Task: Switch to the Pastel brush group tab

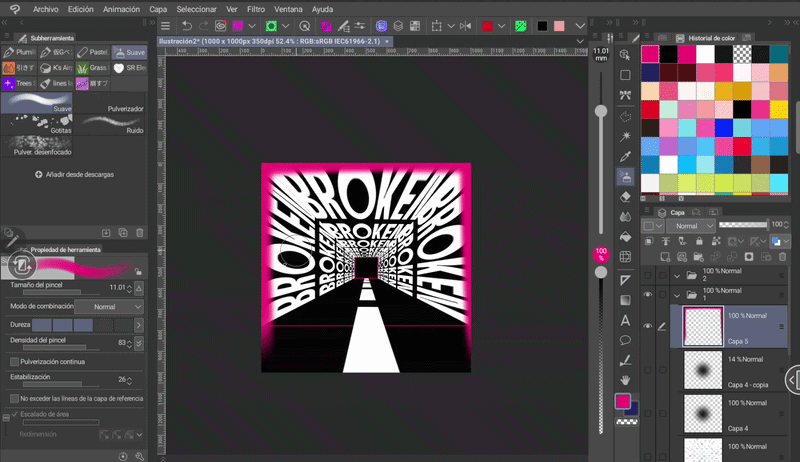Action: coord(93,51)
